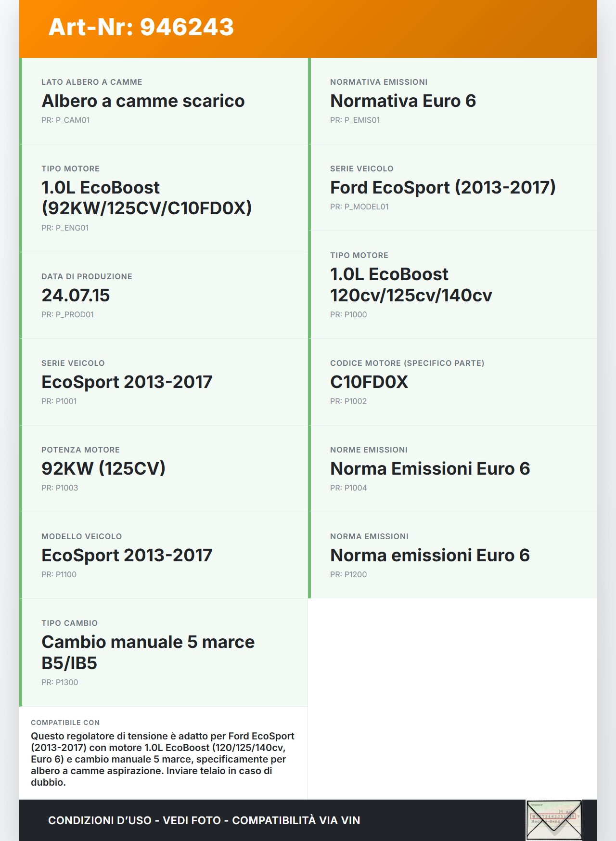The width and height of the screenshot is (616, 841).
Task: Click the 92KW (125CV) power value
Action: (x=103, y=468)
